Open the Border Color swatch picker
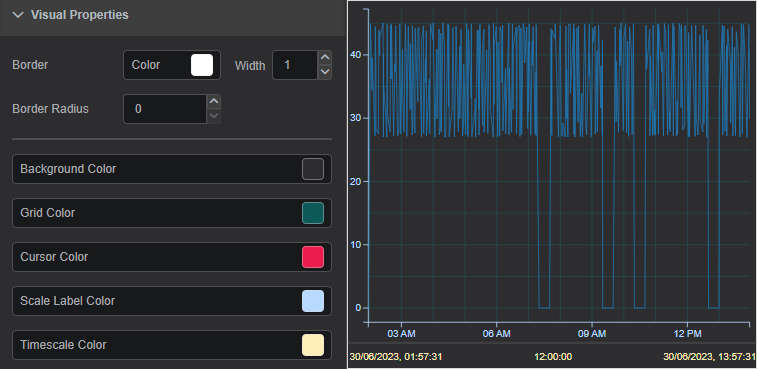The width and height of the screenshot is (757, 369). click(x=202, y=65)
